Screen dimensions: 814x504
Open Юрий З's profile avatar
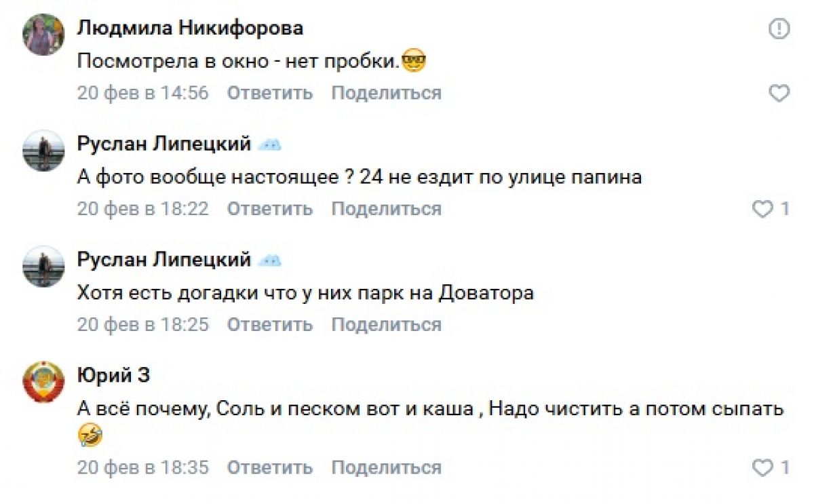[43, 382]
